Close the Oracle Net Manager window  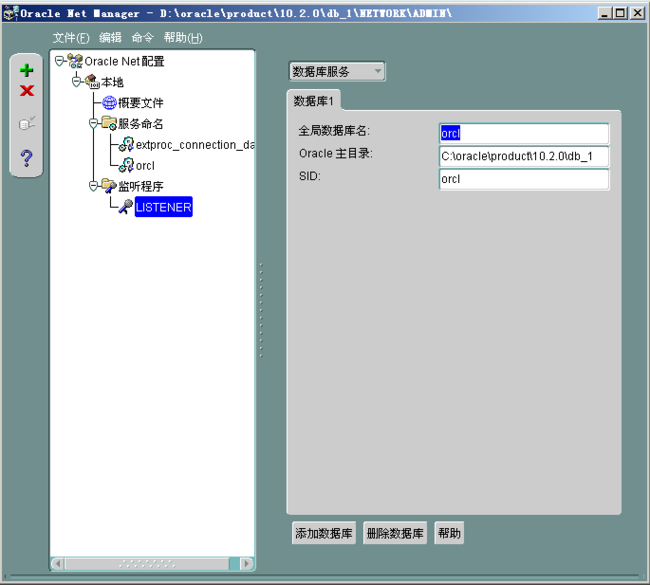(637, 13)
